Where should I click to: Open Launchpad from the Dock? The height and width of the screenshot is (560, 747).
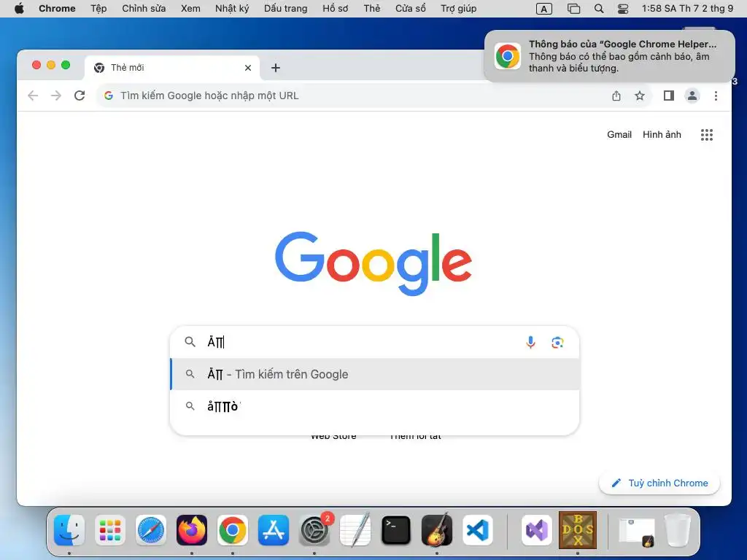110,529
